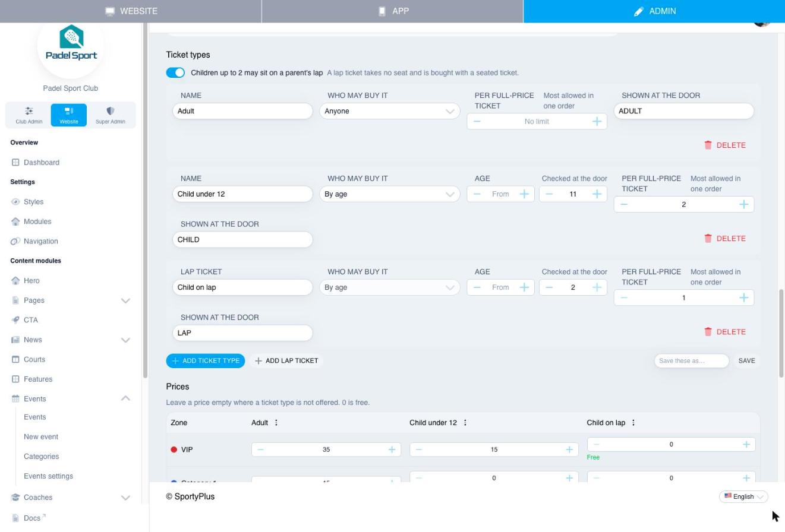This screenshot has width=785, height=532.
Task: Click the page vertical scrollbar thumb
Action: (781, 332)
